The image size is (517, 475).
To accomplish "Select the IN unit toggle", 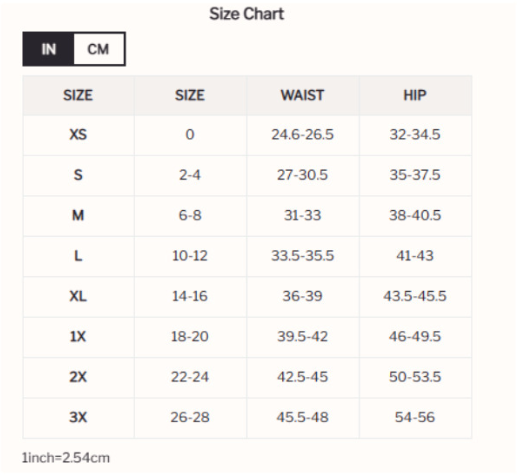I will tap(48, 49).
